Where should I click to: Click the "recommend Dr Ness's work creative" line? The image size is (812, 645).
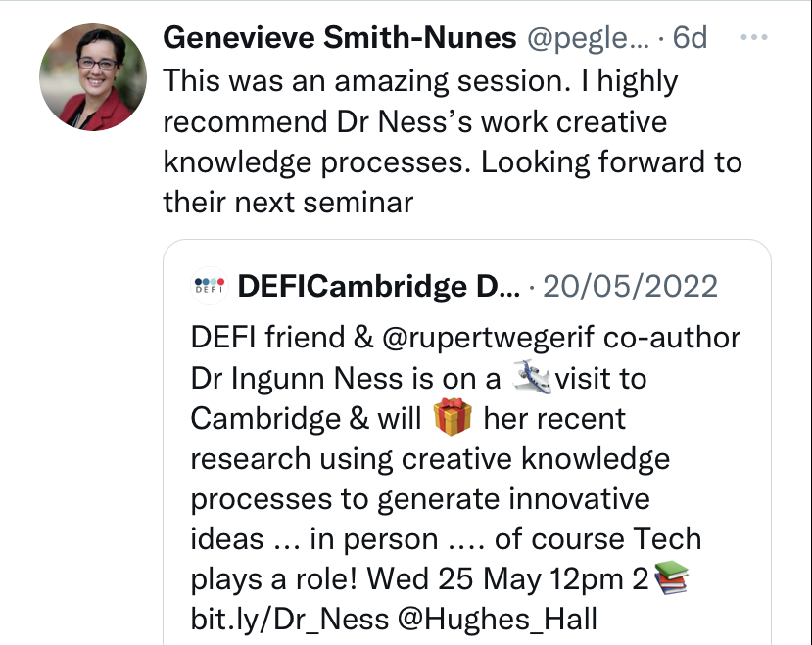click(415, 121)
